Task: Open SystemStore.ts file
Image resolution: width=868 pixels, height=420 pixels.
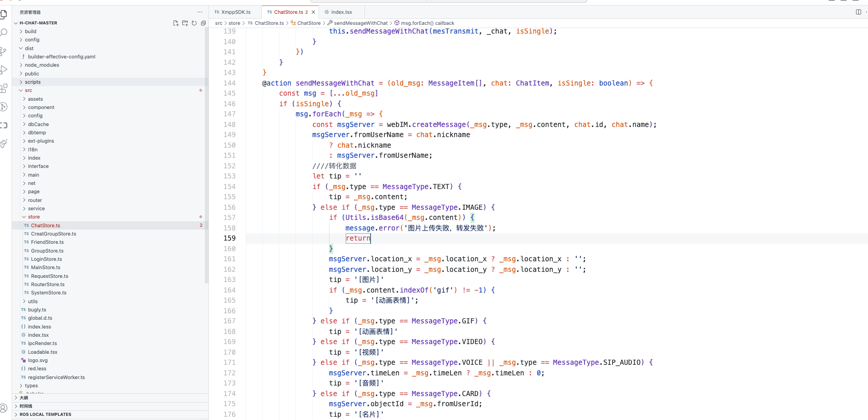Action: pos(110,293)
